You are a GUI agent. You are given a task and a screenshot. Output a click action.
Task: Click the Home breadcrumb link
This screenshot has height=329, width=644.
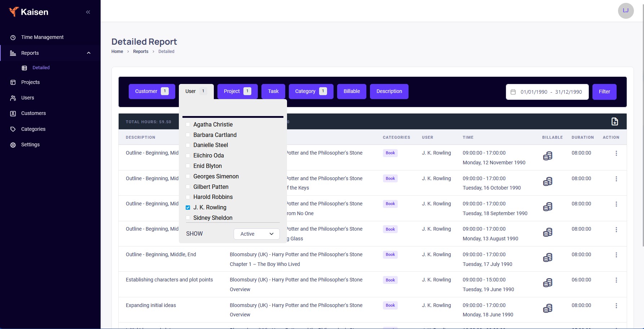click(117, 52)
